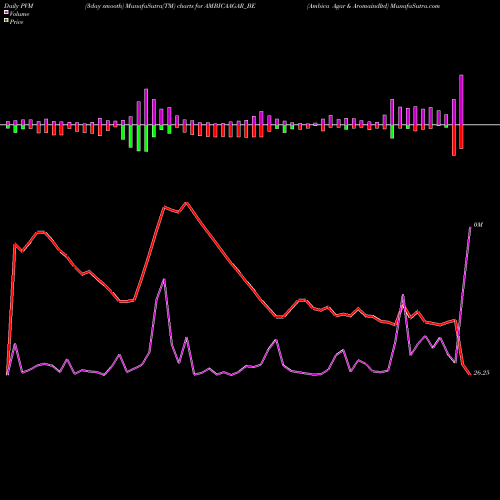
Task: Click the highest peak of the red price line
Action: click(x=187, y=203)
